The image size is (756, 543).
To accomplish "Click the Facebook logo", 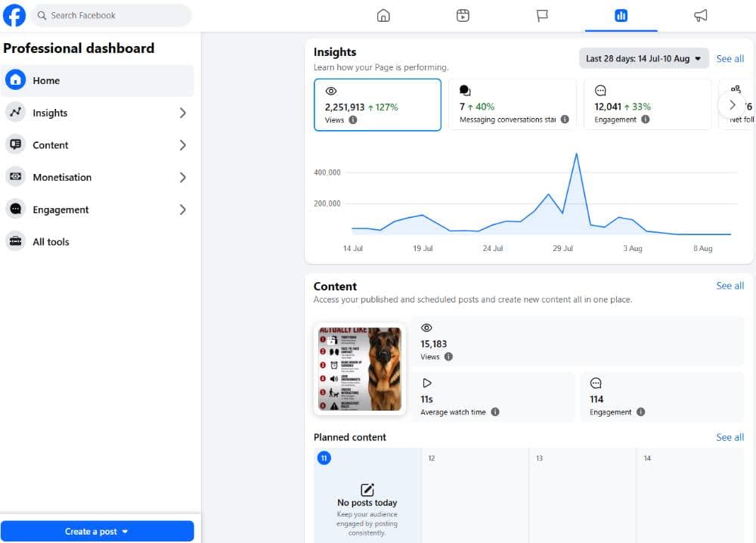I will coord(14,15).
